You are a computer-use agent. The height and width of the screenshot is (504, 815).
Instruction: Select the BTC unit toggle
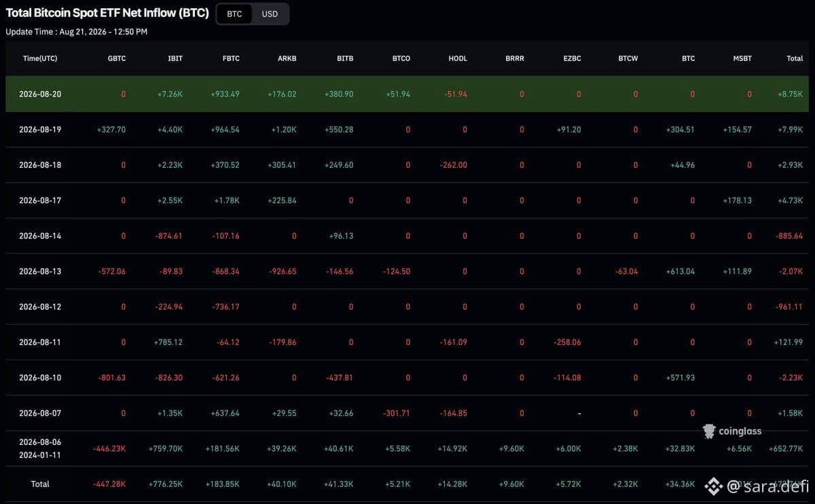[234, 14]
